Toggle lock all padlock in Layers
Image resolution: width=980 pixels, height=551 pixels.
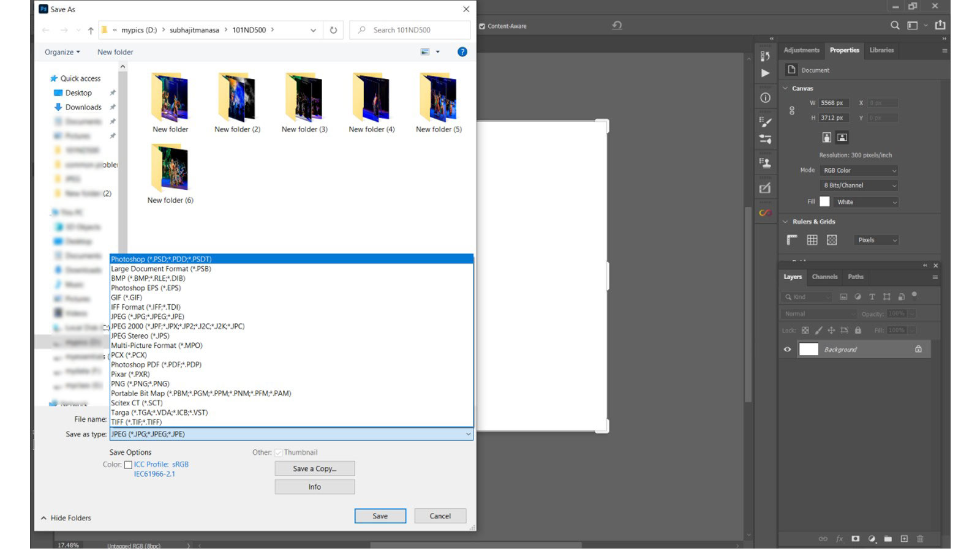(858, 331)
